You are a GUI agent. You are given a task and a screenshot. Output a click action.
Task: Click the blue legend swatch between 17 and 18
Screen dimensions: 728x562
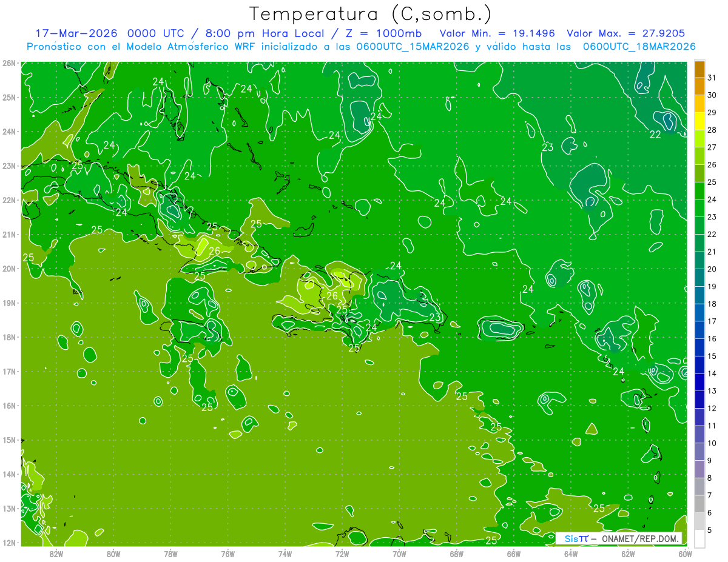click(x=699, y=313)
